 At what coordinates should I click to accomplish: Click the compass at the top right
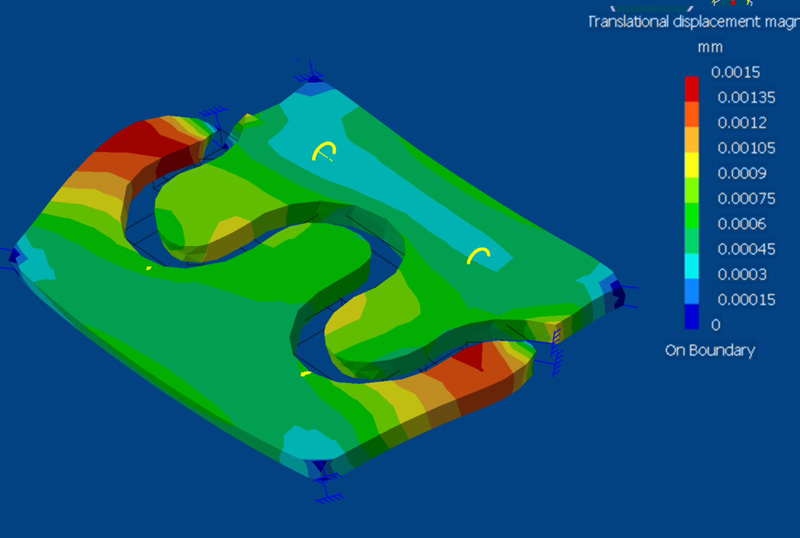tap(737, 4)
